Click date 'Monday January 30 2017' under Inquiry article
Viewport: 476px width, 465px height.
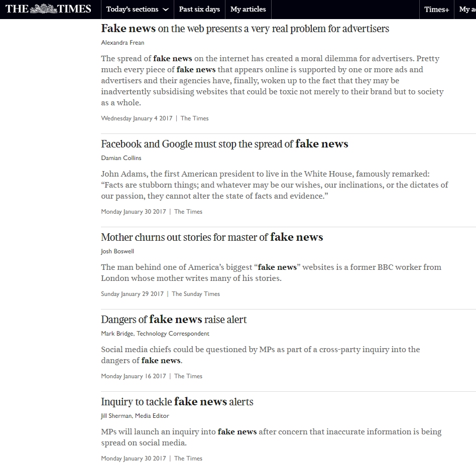point(134,458)
